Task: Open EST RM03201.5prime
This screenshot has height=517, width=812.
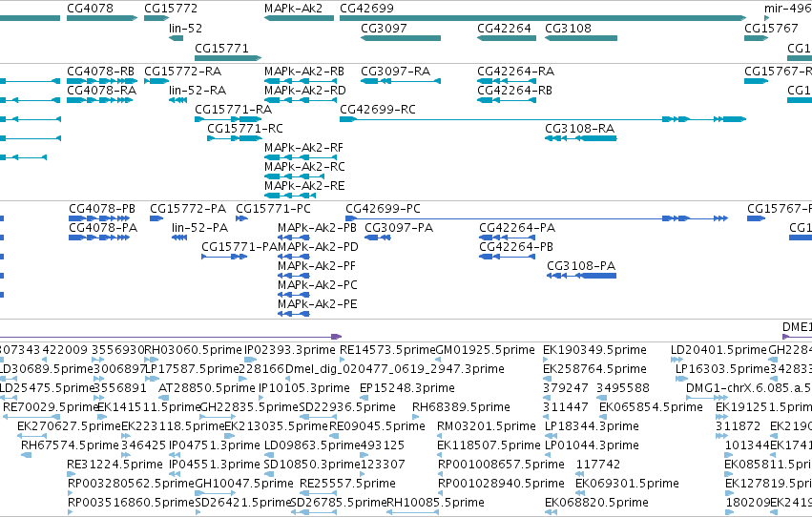Action: pyautogui.click(x=487, y=427)
